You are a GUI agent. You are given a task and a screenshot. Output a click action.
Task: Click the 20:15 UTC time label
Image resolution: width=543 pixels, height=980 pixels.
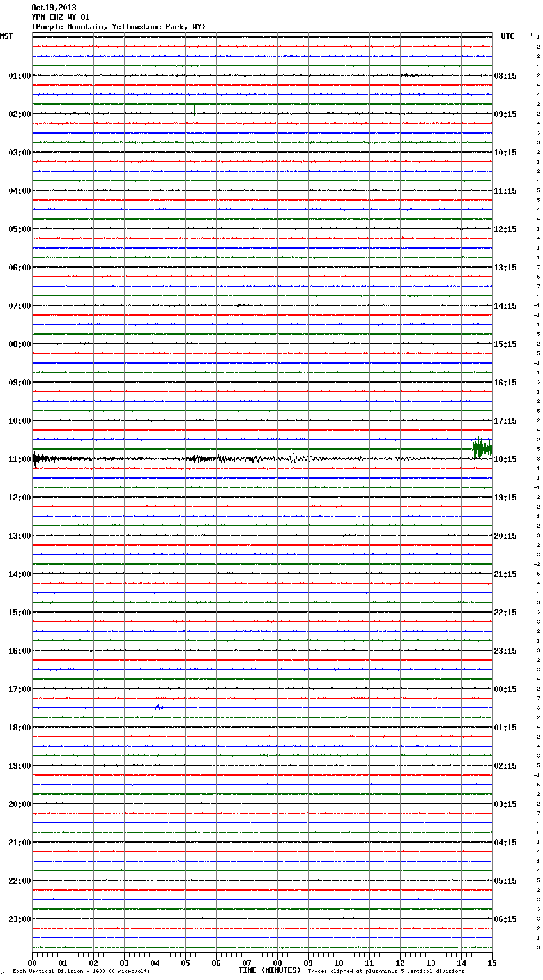tap(505, 536)
